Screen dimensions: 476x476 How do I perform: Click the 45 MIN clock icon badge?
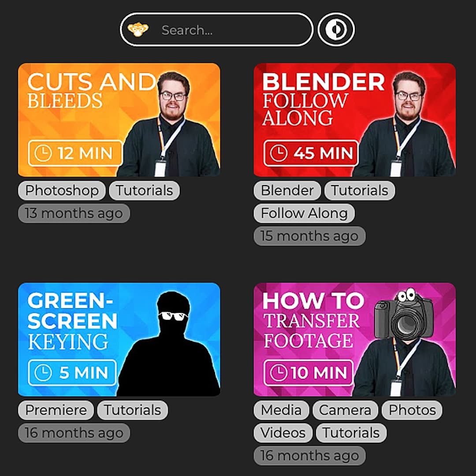[311, 153]
